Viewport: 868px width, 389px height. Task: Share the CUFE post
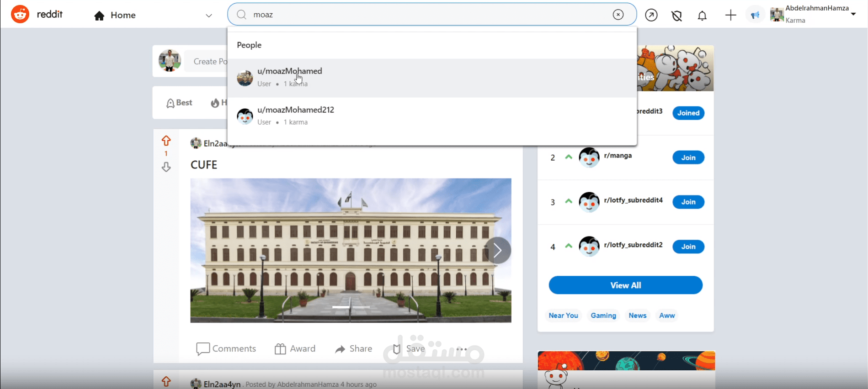click(x=353, y=349)
